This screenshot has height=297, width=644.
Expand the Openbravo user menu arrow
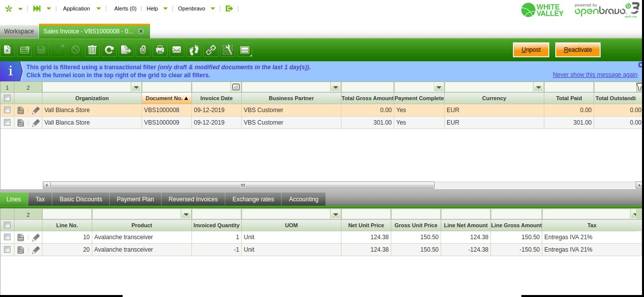pyautogui.click(x=213, y=8)
